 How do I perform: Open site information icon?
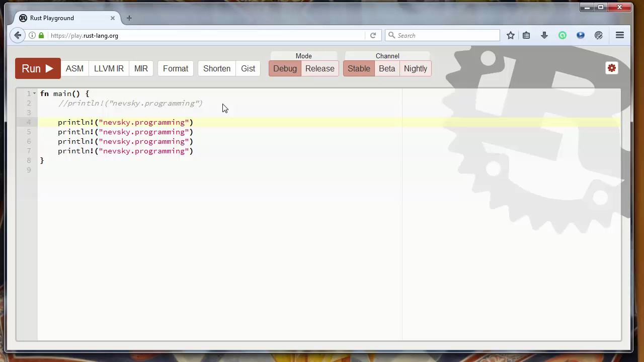pyautogui.click(x=32, y=35)
